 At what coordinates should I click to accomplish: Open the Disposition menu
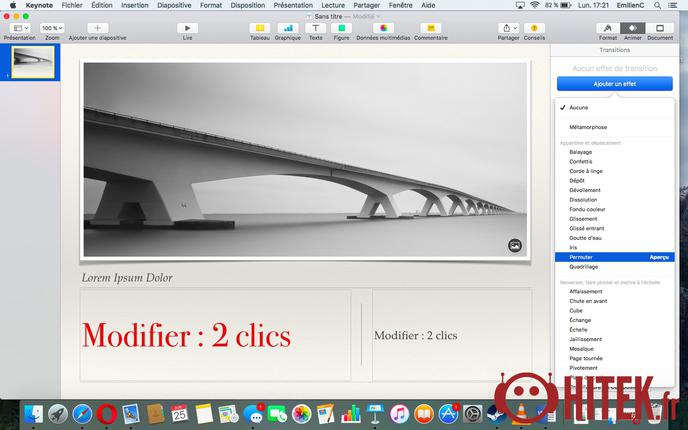(x=247, y=5)
